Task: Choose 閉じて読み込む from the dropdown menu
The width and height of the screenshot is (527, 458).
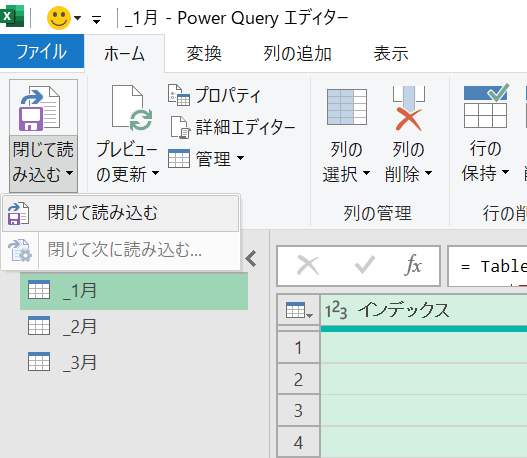Action: [120, 213]
